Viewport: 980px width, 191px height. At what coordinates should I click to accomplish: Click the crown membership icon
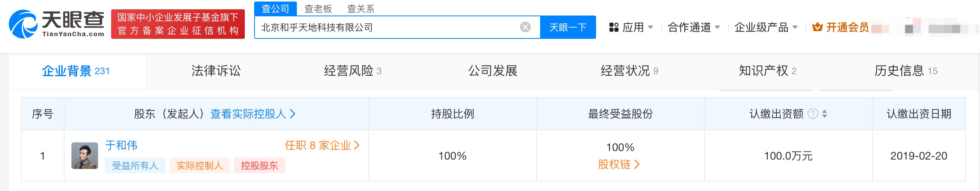(x=818, y=27)
